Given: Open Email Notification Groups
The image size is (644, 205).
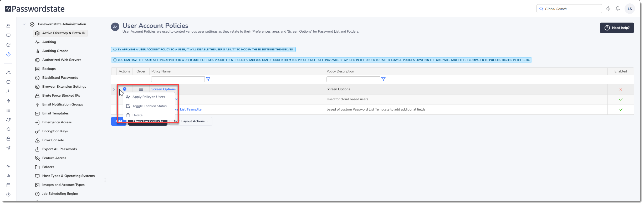Looking at the screenshot, I should 63,104.
